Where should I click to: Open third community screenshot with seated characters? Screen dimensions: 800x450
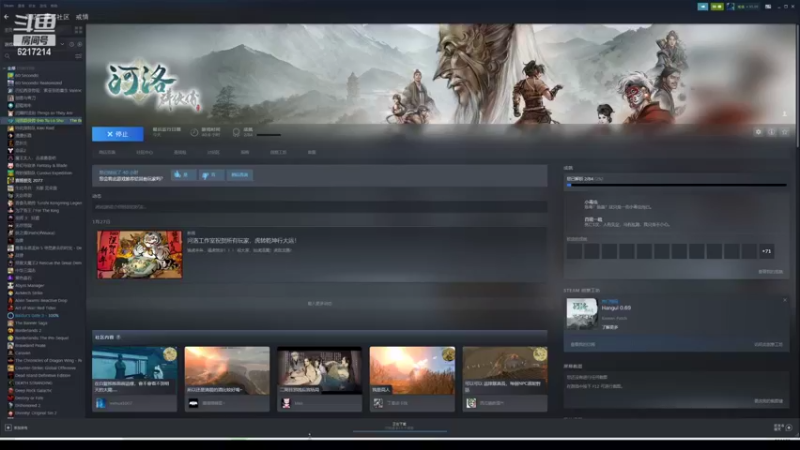pos(319,370)
